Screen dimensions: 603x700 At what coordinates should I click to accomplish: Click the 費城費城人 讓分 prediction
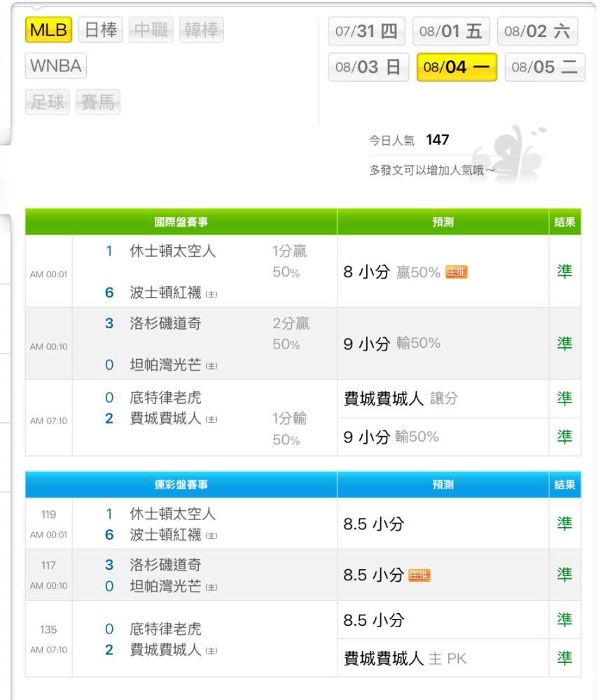[x=401, y=398]
